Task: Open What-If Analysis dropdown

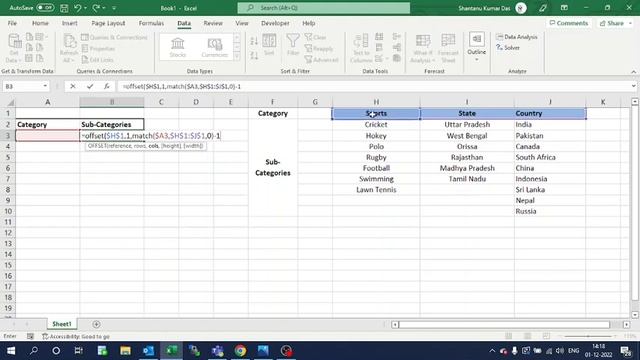Action: click(x=423, y=48)
